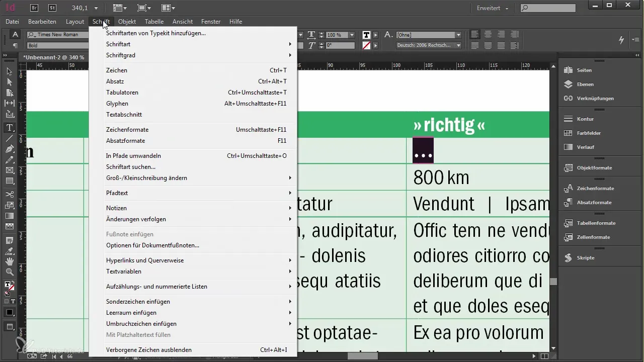This screenshot has width=644, height=362.
Task: Open the Seiten panel
Action: (x=584, y=70)
